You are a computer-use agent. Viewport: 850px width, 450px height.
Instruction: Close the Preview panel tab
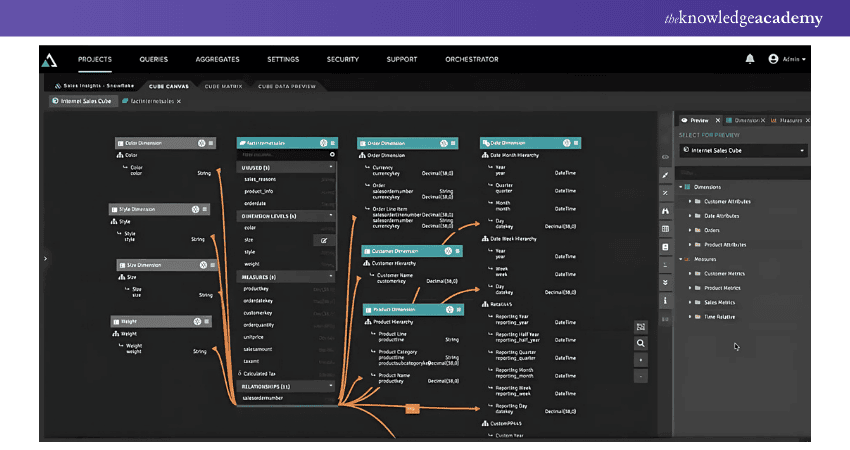pos(715,120)
